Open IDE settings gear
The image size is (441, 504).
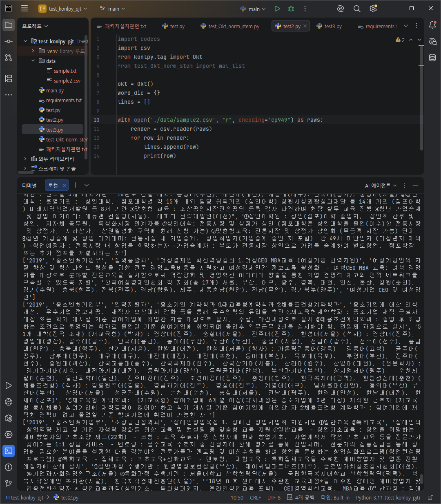click(x=373, y=9)
